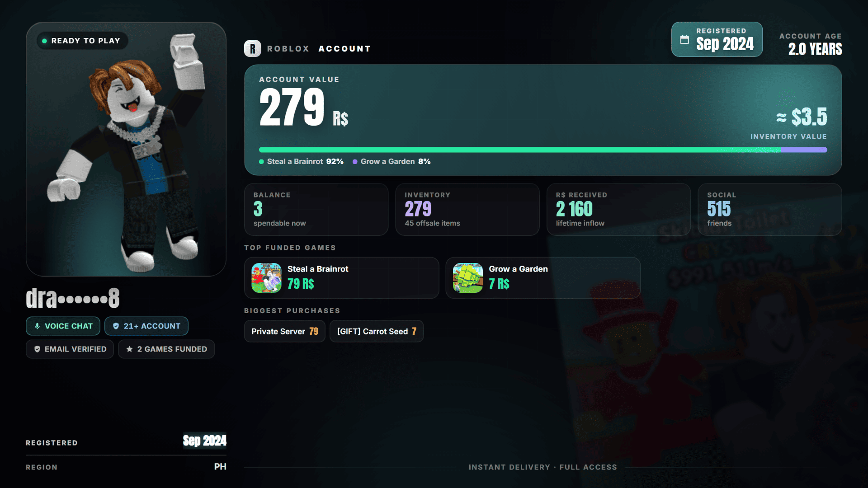Click the Steal a Brainrot game thumbnail
The height and width of the screenshot is (488, 868).
tap(266, 278)
